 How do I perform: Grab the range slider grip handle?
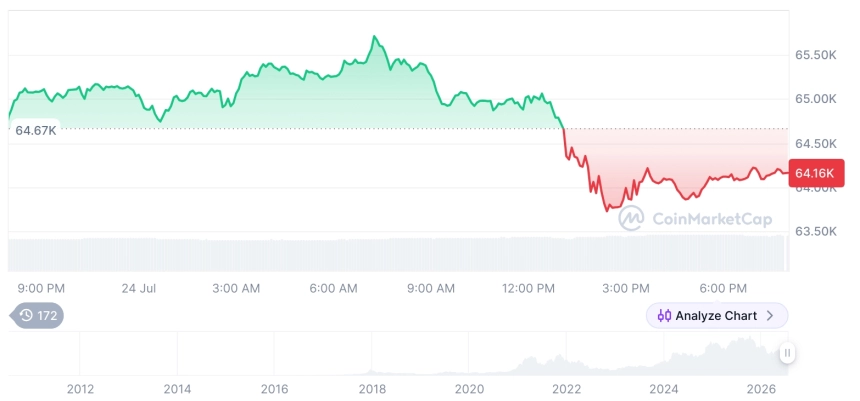pyautogui.click(x=787, y=353)
